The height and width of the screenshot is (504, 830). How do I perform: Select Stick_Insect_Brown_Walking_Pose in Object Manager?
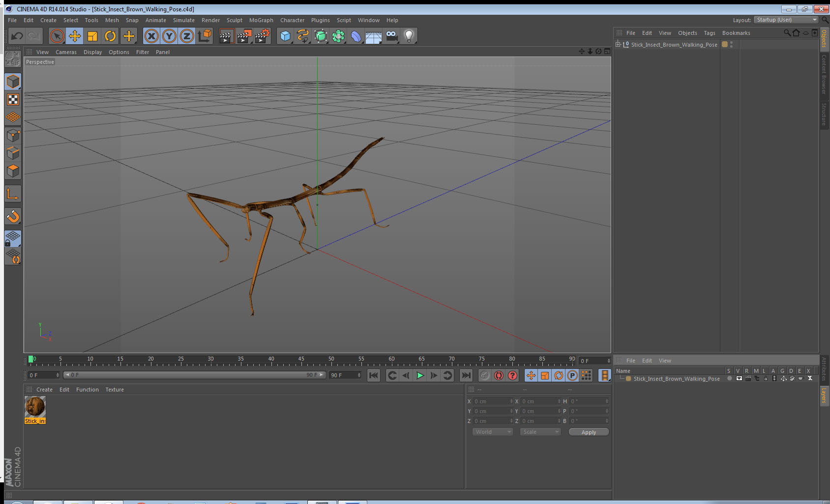click(x=674, y=45)
